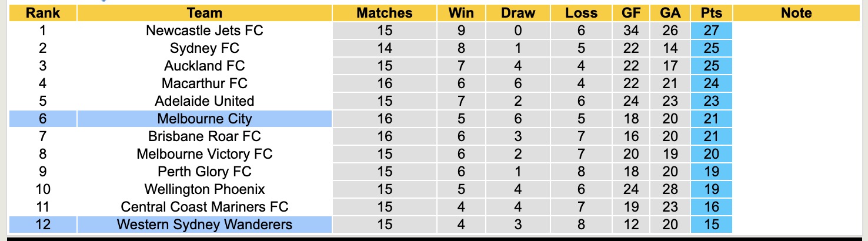This screenshot has height=241, width=868.
Task: Select the Matches column header
Action: [385, 13]
